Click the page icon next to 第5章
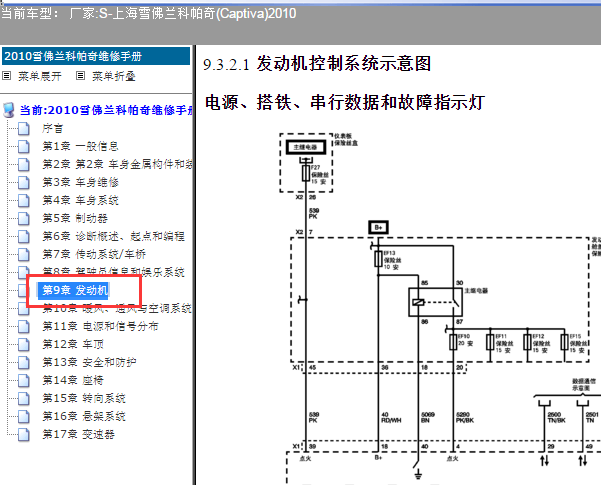The image size is (601, 485). pyautogui.click(x=24, y=218)
